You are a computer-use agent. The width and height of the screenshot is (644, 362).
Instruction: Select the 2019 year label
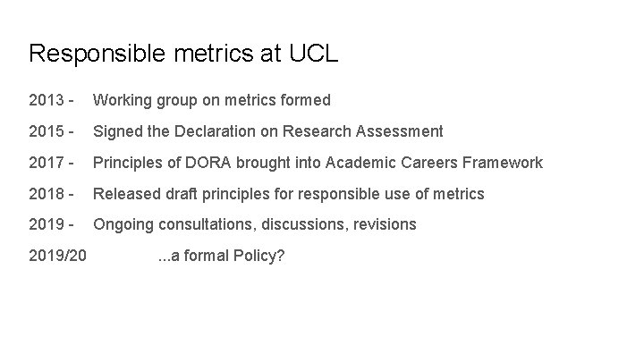[47, 224]
